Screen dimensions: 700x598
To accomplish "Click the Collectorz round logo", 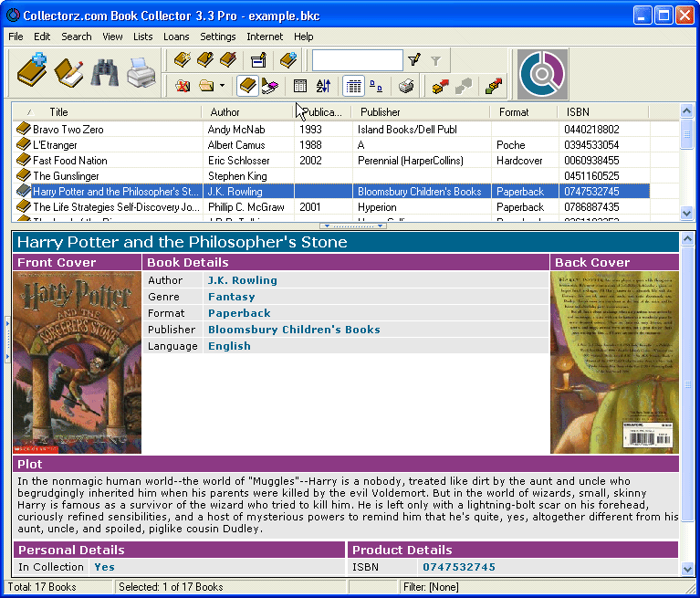I will (542, 74).
